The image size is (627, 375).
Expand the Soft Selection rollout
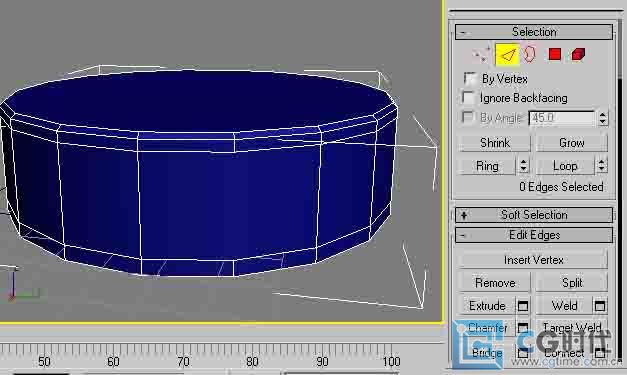click(x=534, y=215)
